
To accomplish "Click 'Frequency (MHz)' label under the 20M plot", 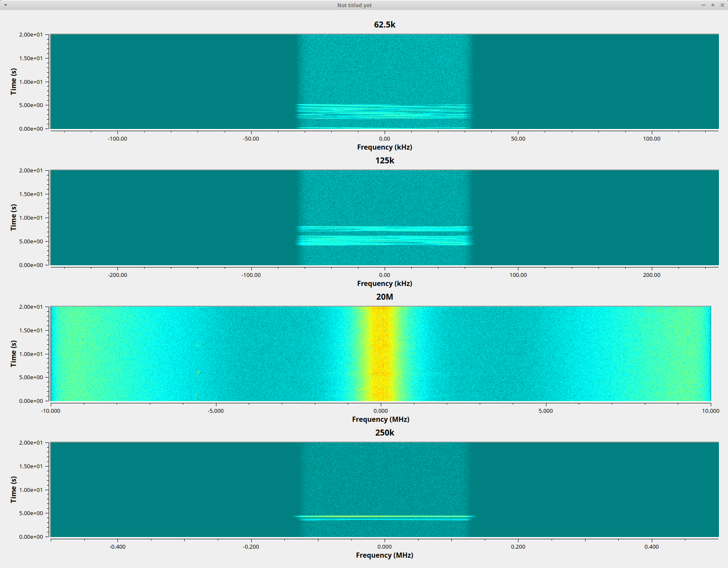I will pyautogui.click(x=380, y=419).
